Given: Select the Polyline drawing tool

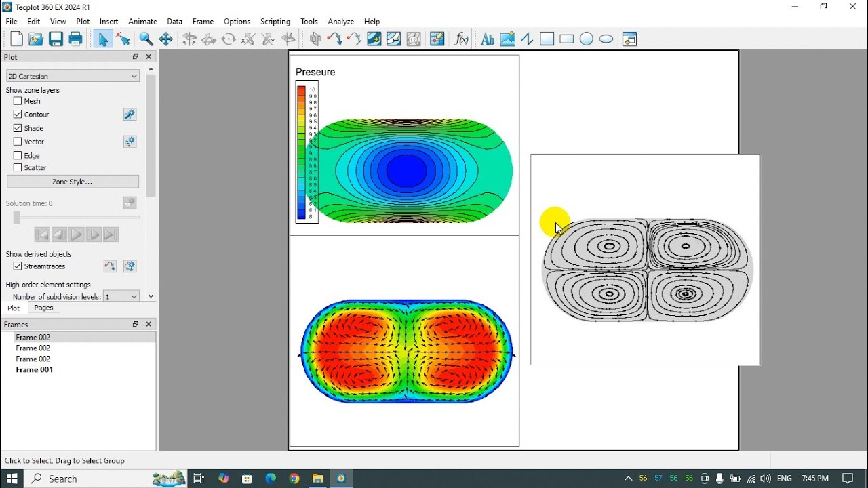Looking at the screenshot, I should coord(527,39).
